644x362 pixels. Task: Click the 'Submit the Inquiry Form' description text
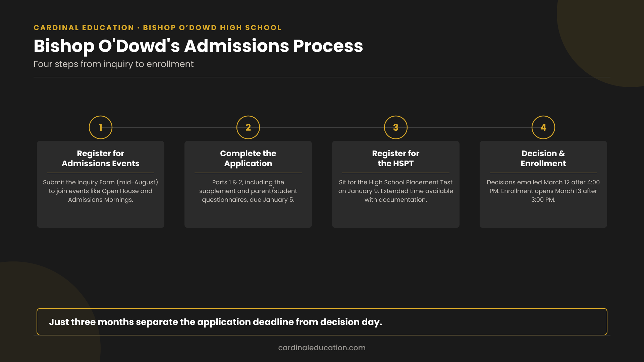[101, 191]
